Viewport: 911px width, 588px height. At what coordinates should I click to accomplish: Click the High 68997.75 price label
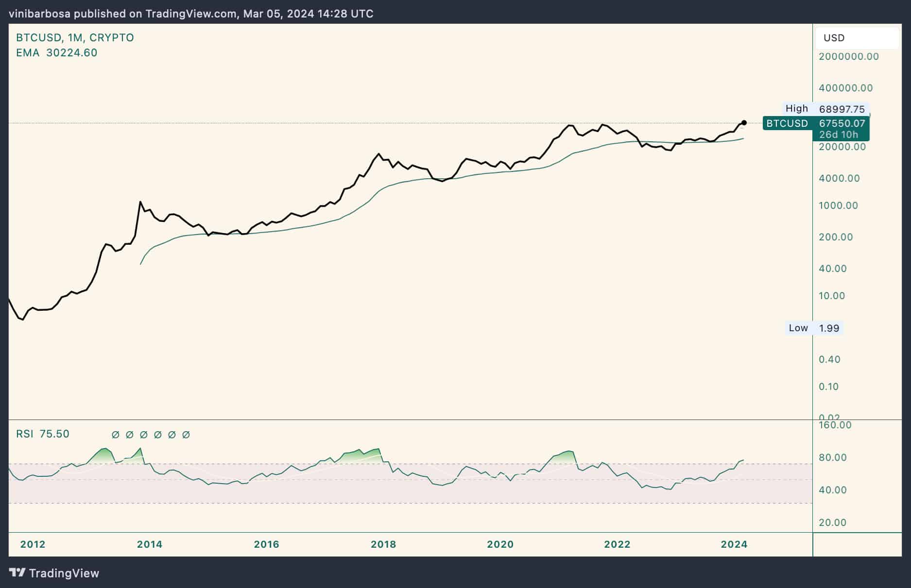[826, 109]
